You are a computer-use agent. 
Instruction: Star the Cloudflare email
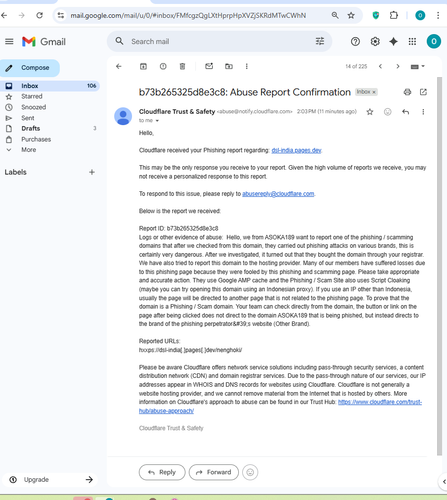tap(370, 112)
